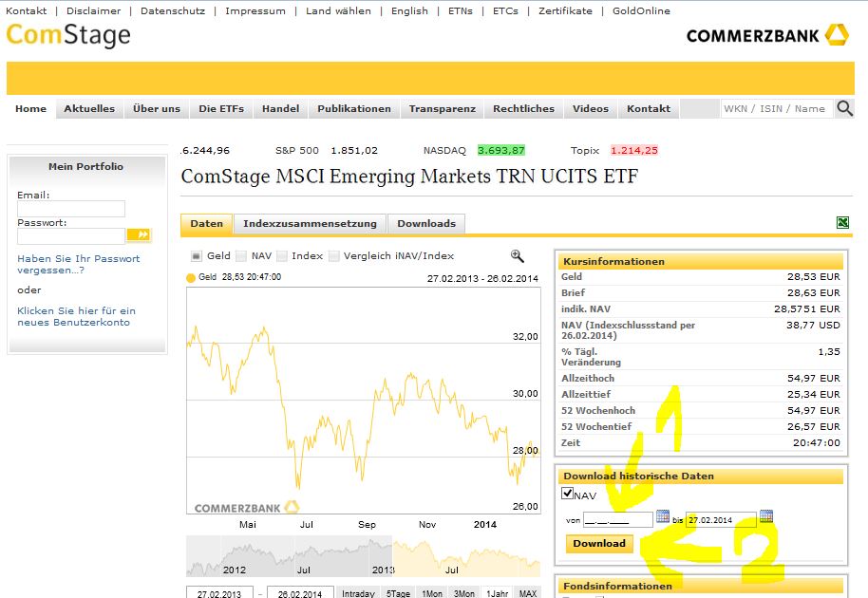
Task: Toggle the Index chart series checkbox
Action: [x=282, y=255]
